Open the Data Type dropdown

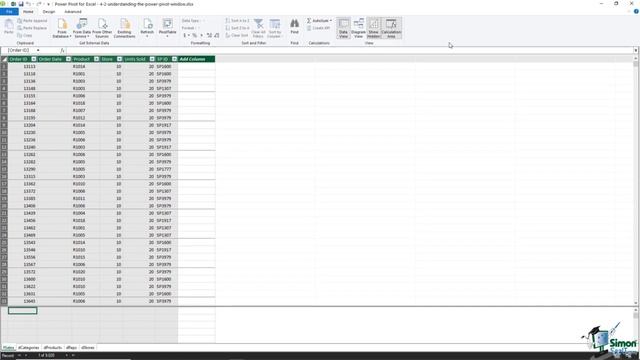pos(193,21)
